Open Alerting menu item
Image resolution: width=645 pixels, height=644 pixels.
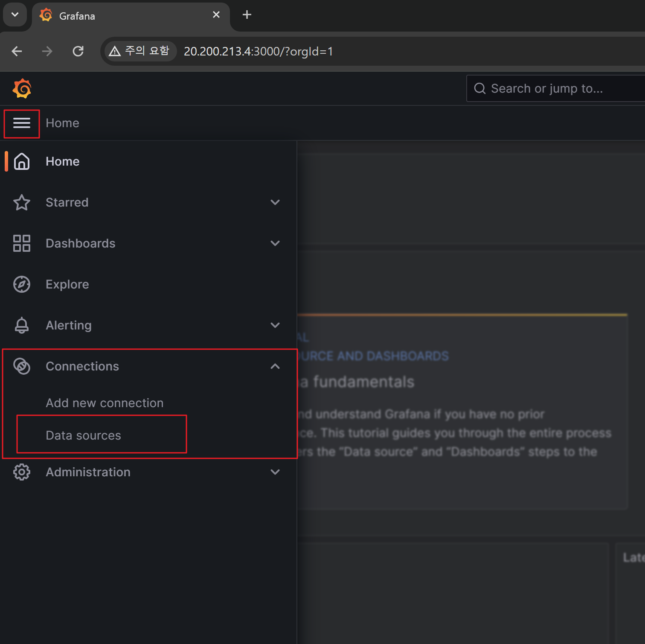click(69, 325)
